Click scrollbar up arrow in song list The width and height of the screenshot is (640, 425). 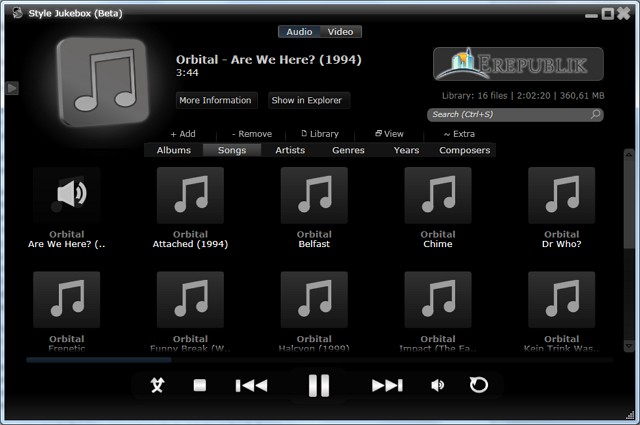[629, 154]
